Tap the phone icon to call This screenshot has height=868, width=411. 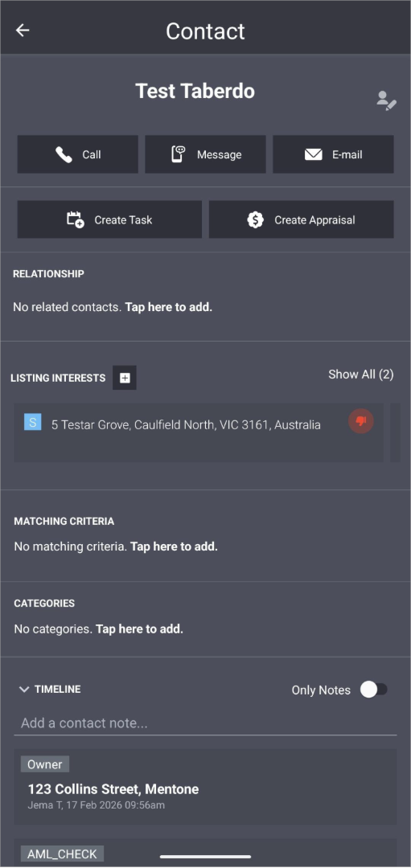point(64,154)
